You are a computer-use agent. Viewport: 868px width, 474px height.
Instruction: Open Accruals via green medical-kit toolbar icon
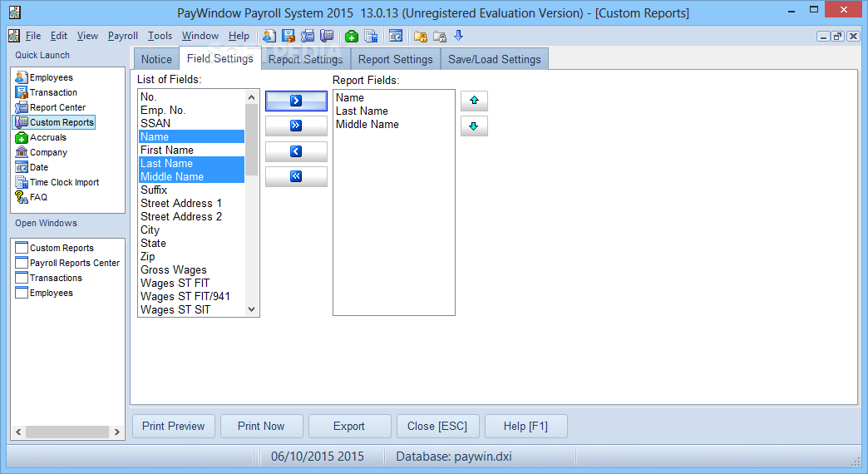point(351,36)
